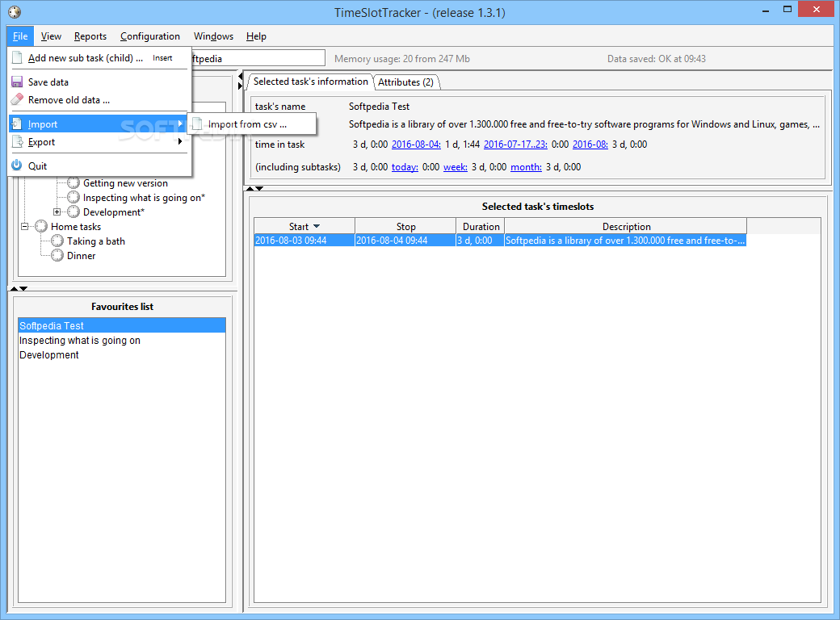Click the 2016-08-03 09:44 start cell
840x620 pixels.
coord(304,241)
